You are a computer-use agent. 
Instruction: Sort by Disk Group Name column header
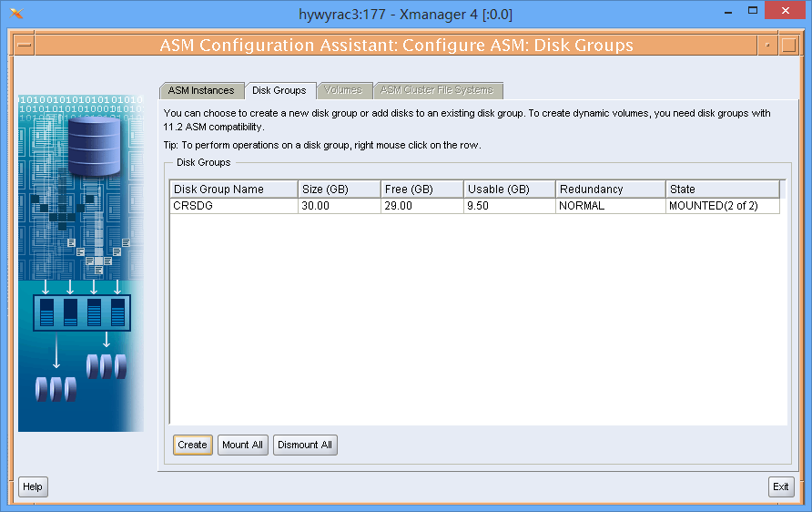click(234, 189)
